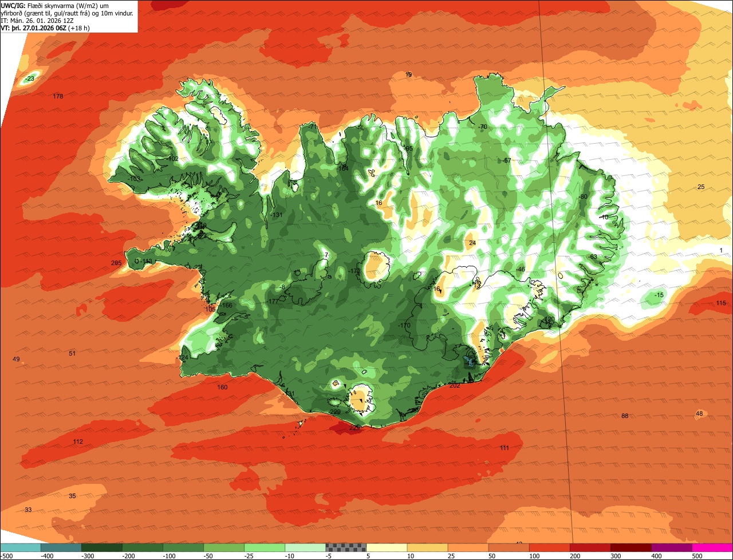The height and width of the screenshot is (560, 733).
Task: Click the 229 value near the south coast
Action: coord(336,412)
